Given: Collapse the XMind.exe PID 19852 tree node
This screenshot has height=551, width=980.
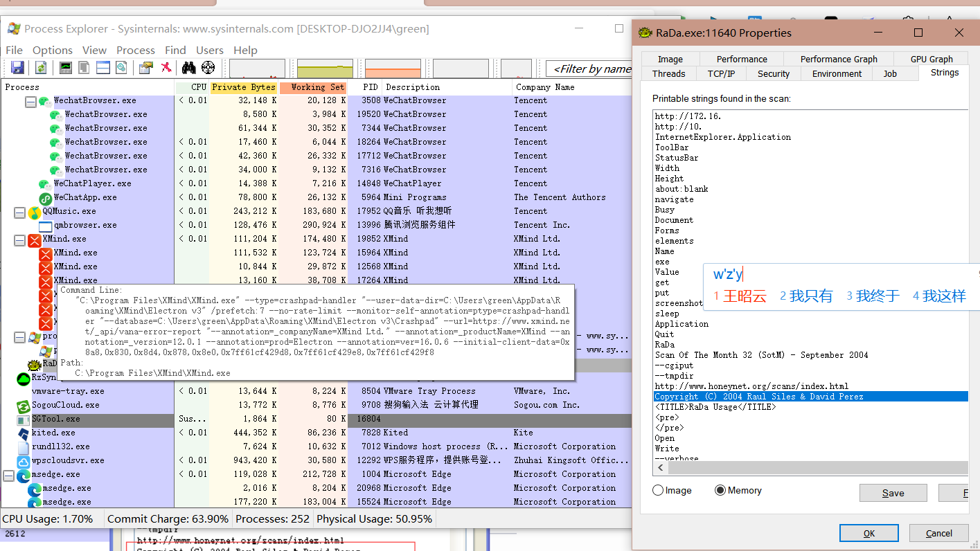Looking at the screenshot, I should pos(19,240).
